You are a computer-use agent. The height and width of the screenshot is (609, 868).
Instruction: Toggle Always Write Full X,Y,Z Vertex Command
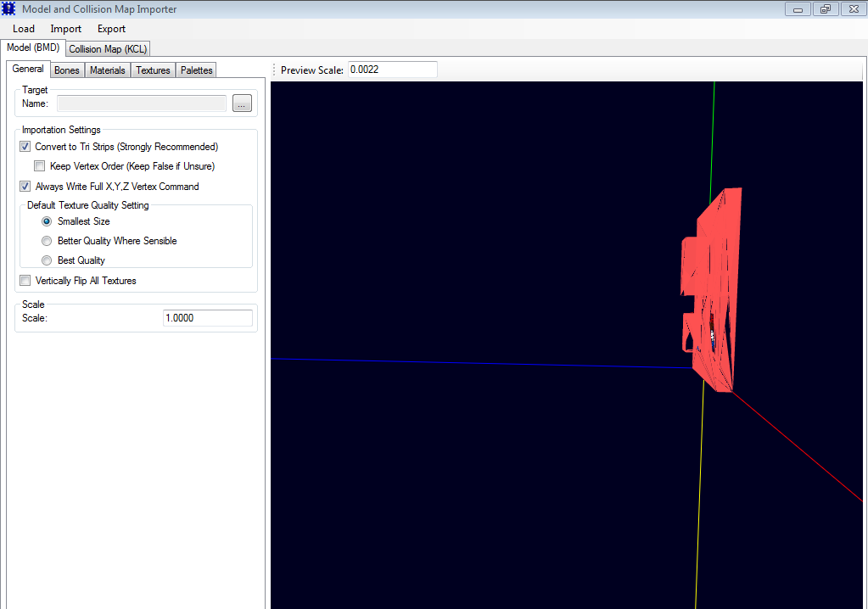point(25,187)
